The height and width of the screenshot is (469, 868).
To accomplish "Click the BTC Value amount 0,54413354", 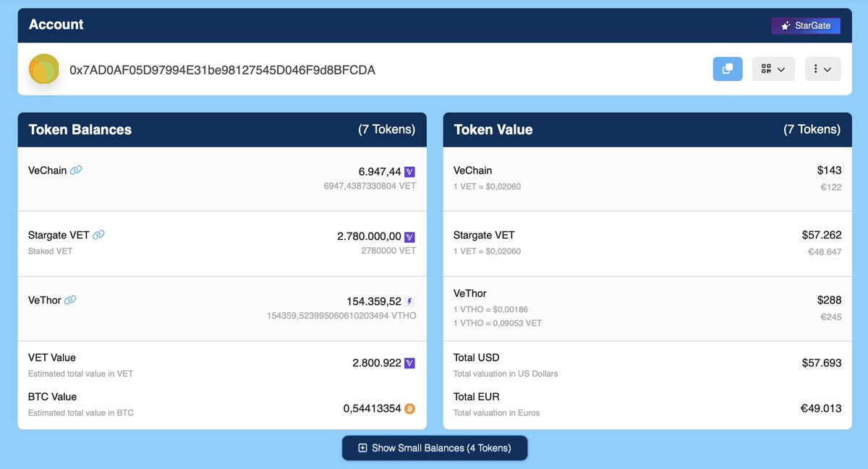I will [x=372, y=409].
